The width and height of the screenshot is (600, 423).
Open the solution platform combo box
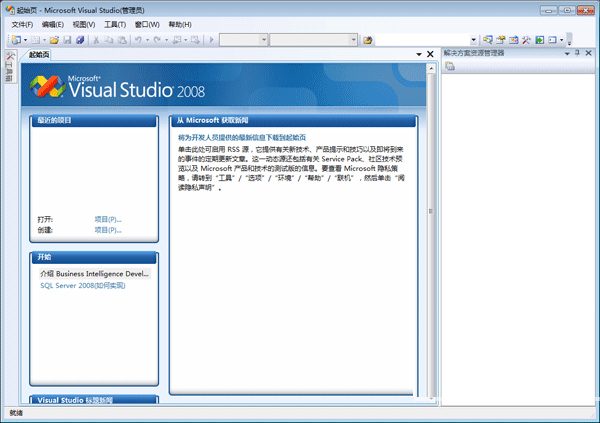tap(313, 39)
